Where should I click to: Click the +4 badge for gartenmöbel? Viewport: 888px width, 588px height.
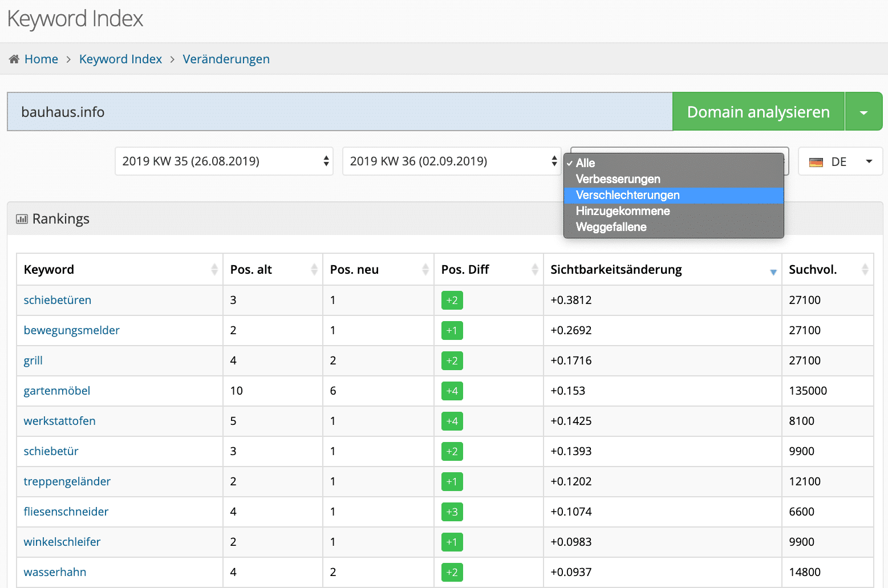point(452,391)
